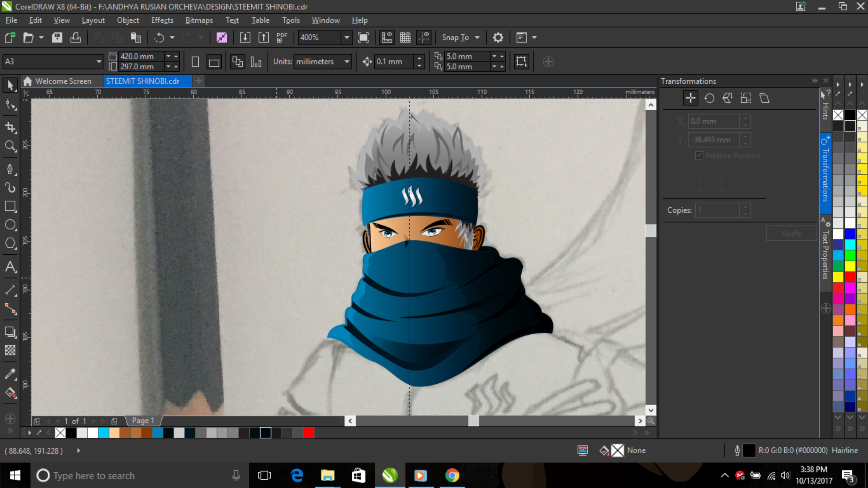Pick the red swatch in document palette
868x488 pixels.
coord(308,433)
